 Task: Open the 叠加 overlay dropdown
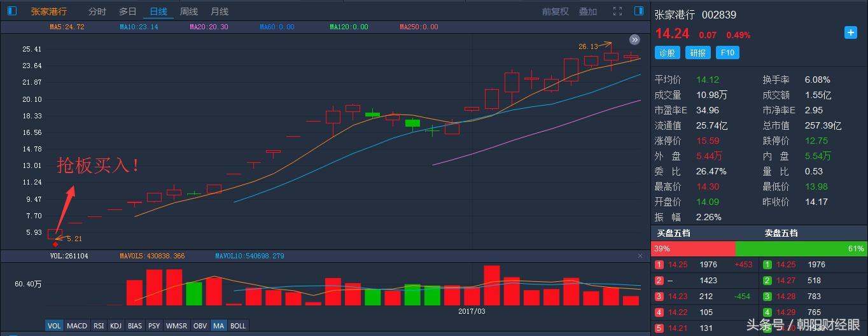(x=587, y=11)
